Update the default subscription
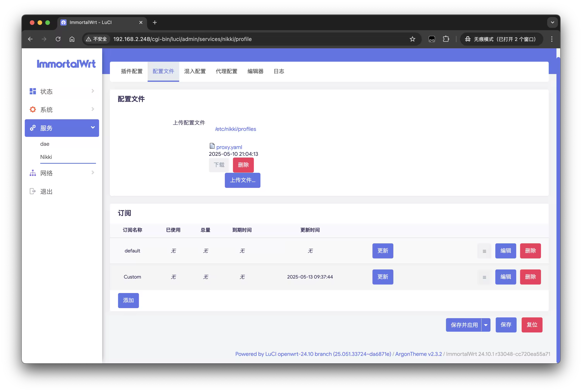Viewport: 582px width, 392px height. (383, 251)
